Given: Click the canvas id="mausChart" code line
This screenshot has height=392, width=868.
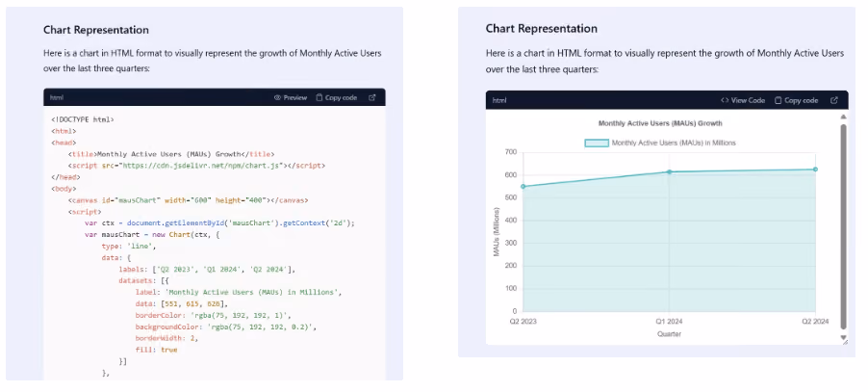Looking at the screenshot, I should [x=189, y=200].
